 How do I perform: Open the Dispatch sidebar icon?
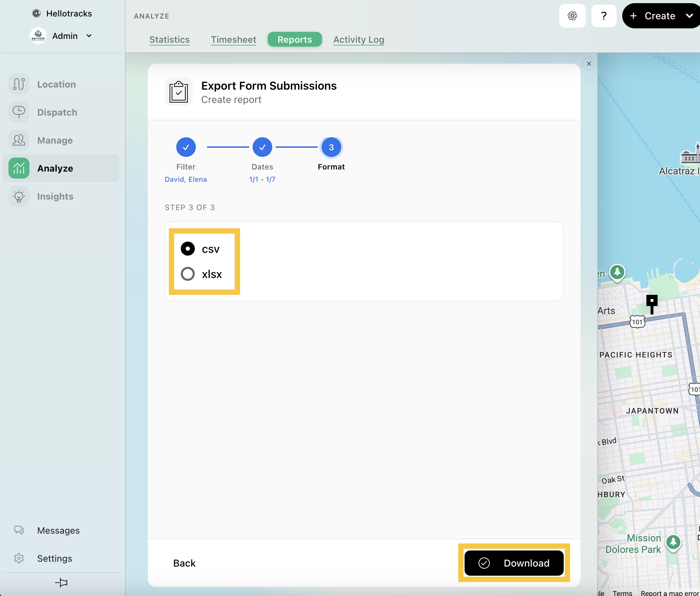pyautogui.click(x=19, y=112)
